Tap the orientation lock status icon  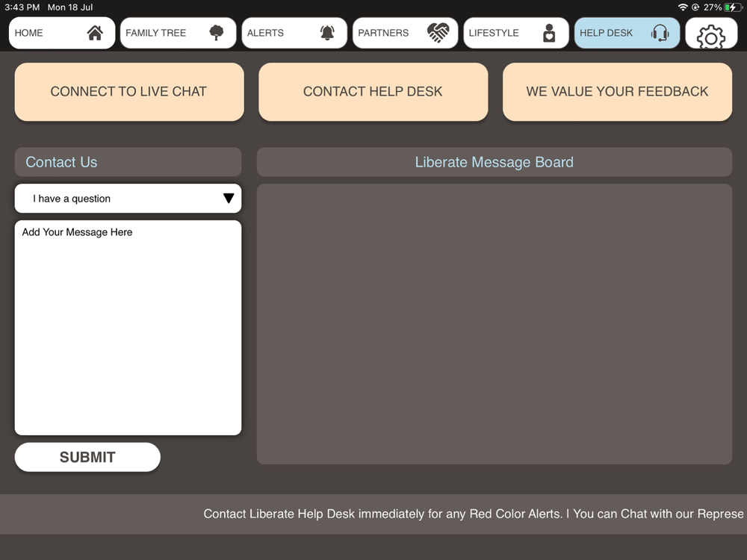[x=695, y=7]
